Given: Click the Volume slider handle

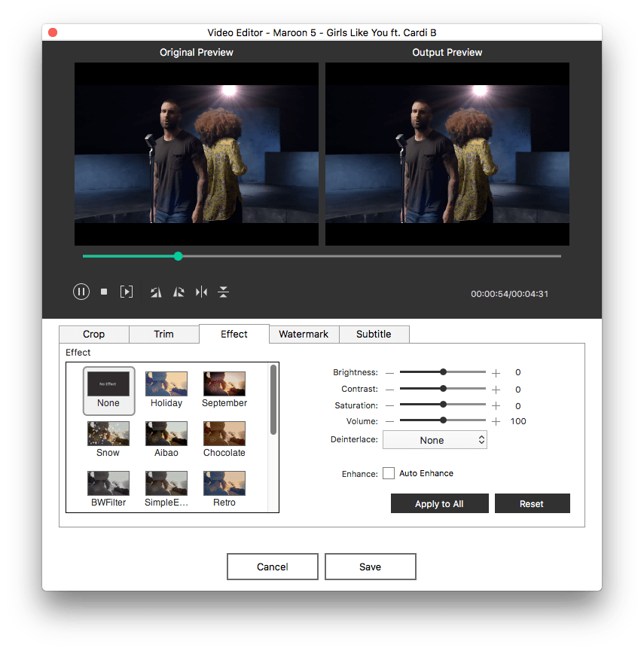Looking at the screenshot, I should tap(443, 420).
